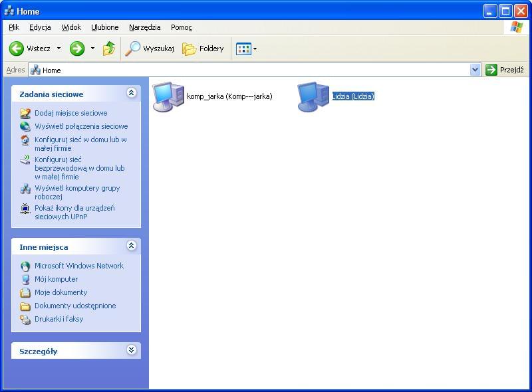Click the Home title bar network icon
Image resolution: width=532 pixels, height=392 pixels.
(x=9, y=11)
